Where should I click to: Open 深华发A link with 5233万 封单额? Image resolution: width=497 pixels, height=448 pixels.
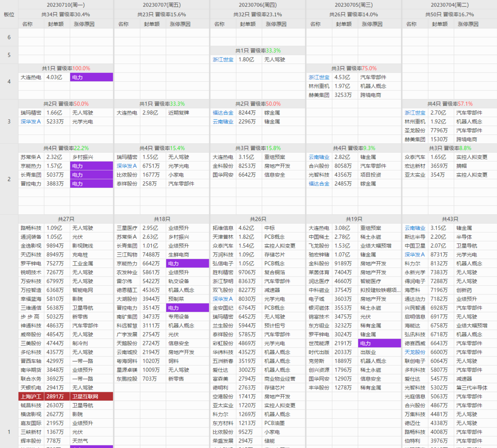pos(31,122)
